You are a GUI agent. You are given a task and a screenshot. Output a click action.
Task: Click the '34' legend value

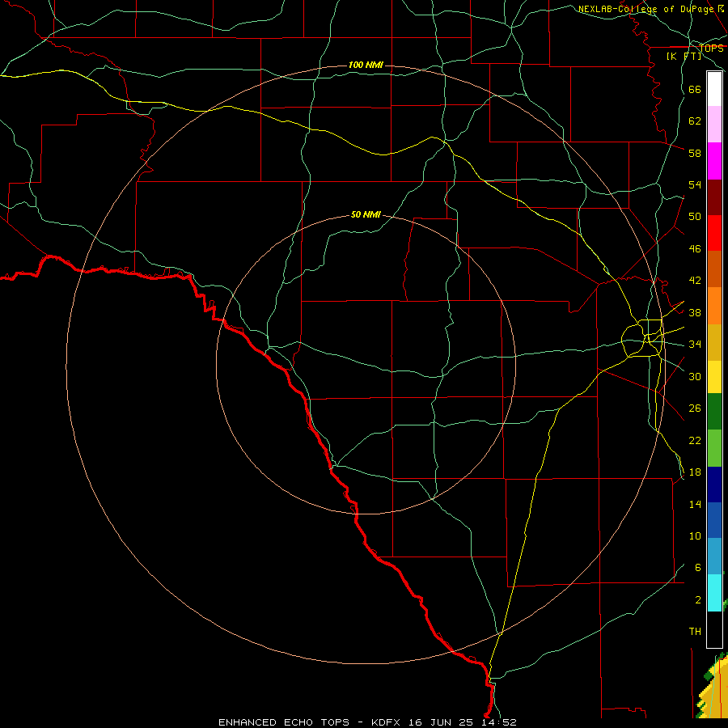(695, 345)
